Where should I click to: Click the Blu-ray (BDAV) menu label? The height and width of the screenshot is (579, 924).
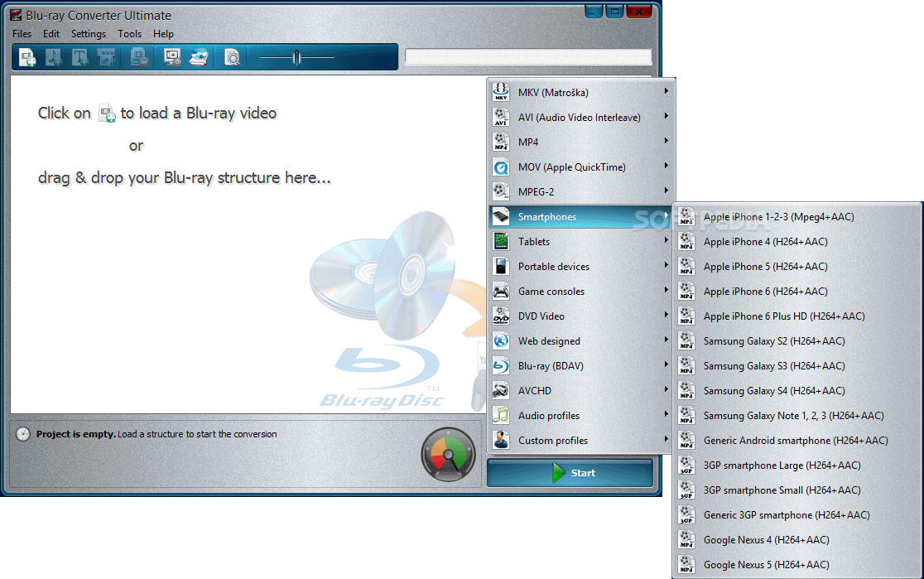tap(551, 365)
